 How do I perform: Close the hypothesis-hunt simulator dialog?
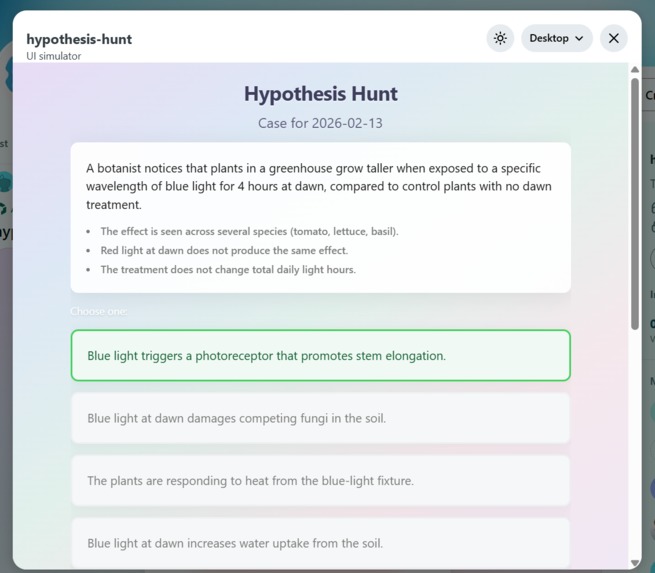pyautogui.click(x=613, y=38)
